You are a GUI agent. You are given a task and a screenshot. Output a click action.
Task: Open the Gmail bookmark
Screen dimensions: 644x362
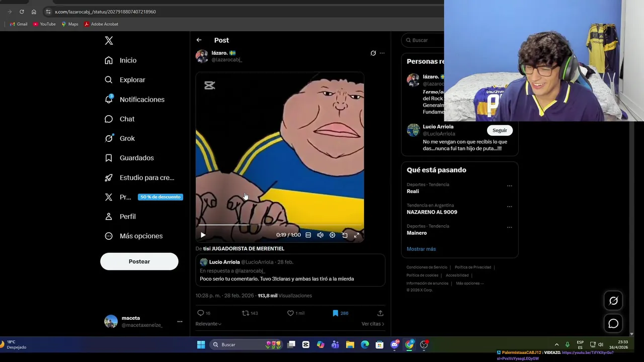click(19, 24)
